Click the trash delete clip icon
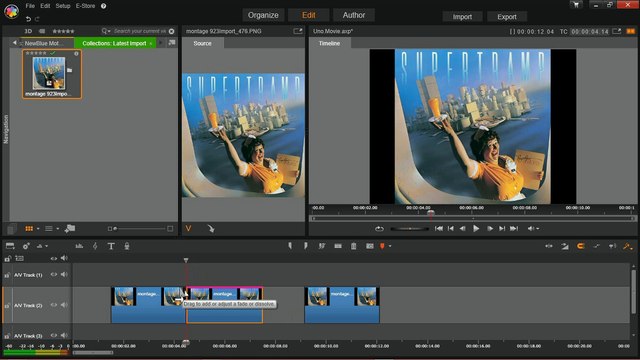 tap(353, 246)
